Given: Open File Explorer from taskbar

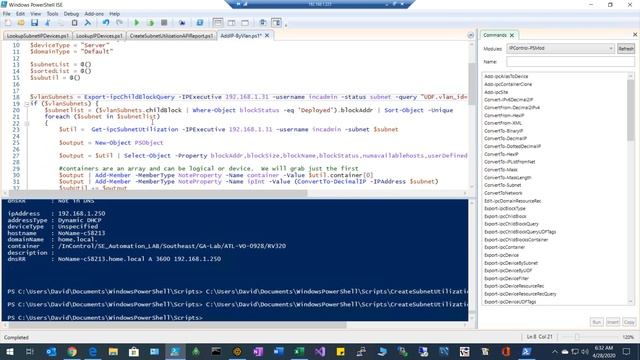Looking at the screenshot, I should [113, 351].
